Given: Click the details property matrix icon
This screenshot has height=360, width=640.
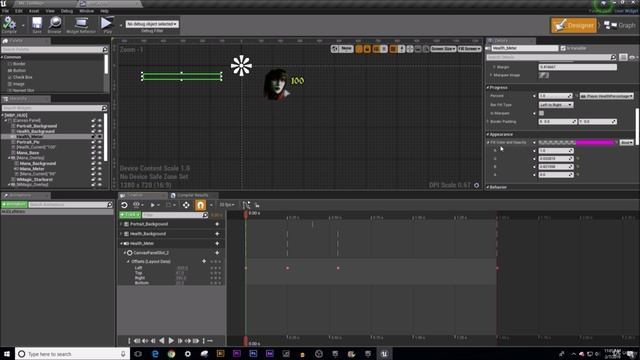Looking at the screenshot, I should coord(623,58).
